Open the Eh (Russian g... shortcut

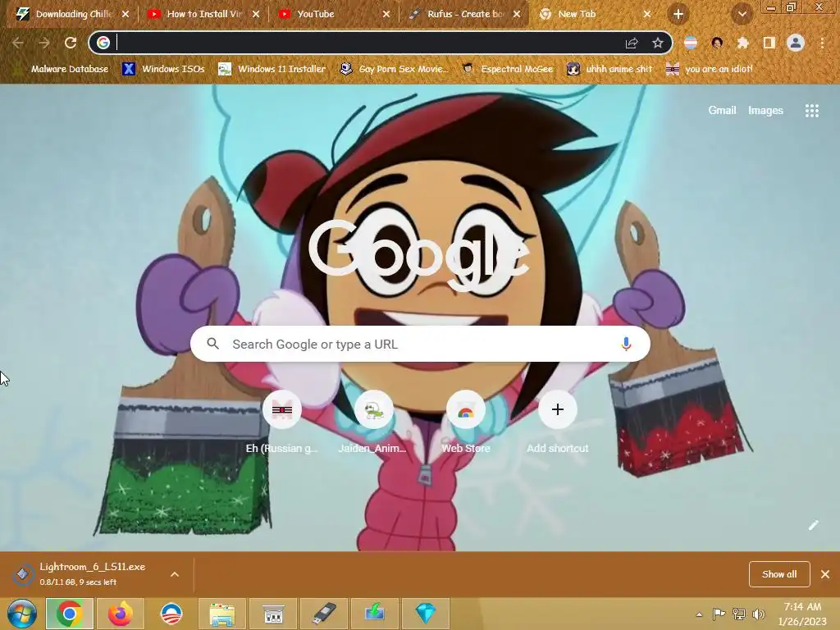click(282, 423)
